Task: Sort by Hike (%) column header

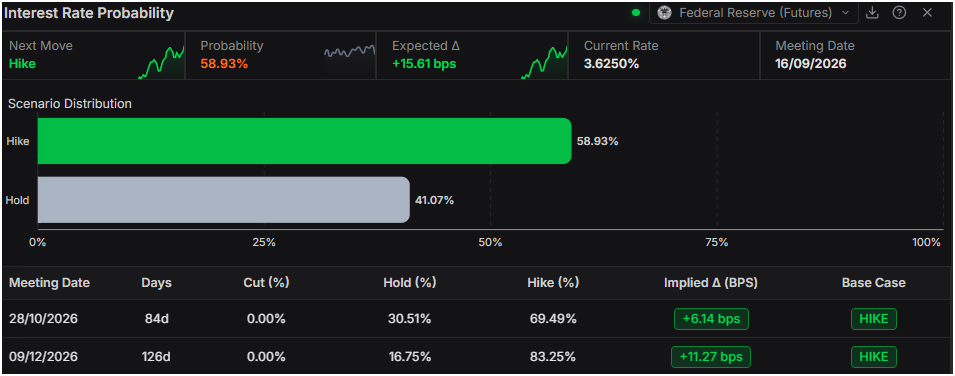Action: [553, 283]
